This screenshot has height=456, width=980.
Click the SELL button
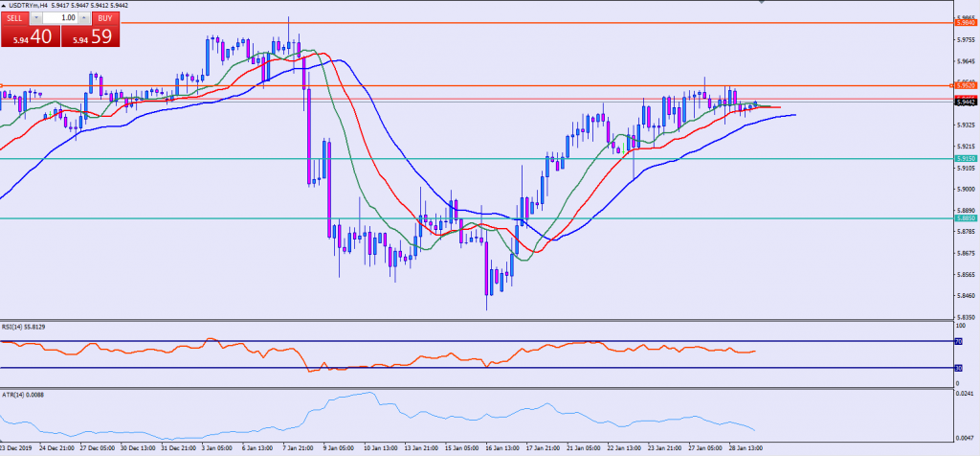pyautogui.click(x=14, y=18)
